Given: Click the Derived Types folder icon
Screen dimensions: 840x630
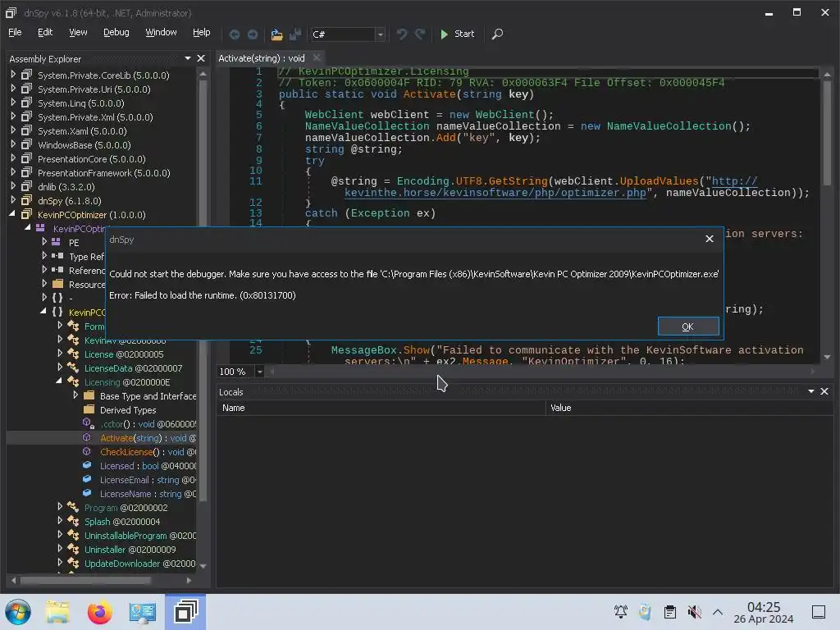Looking at the screenshot, I should coord(89,409).
